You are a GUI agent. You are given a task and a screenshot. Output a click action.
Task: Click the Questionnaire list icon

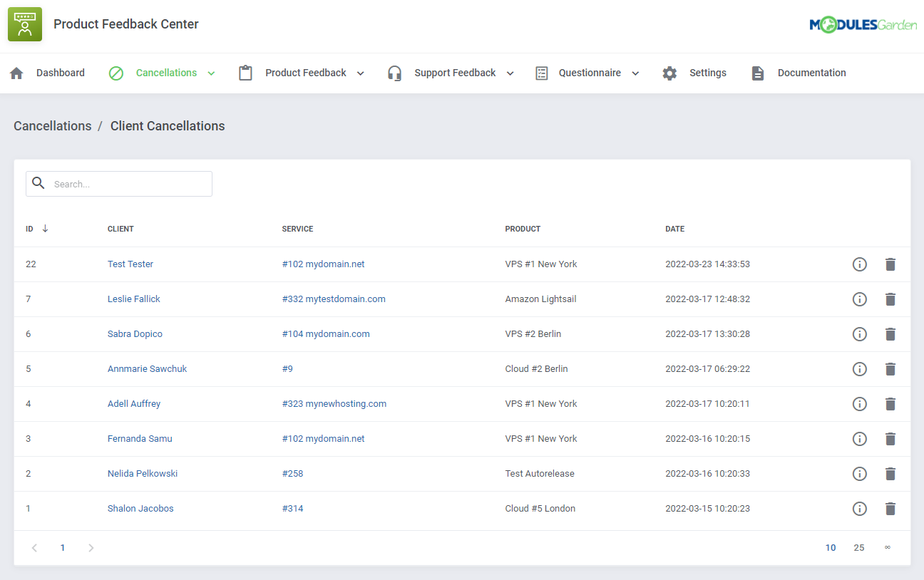(541, 72)
